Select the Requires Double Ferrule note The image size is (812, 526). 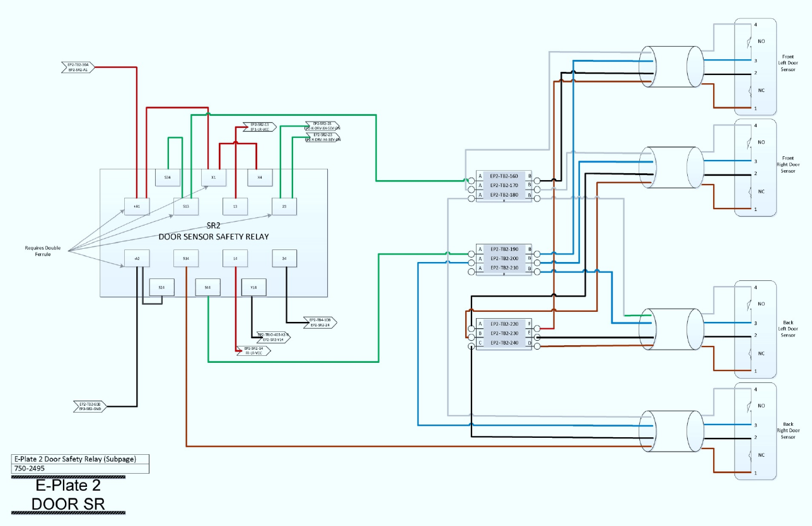tap(43, 251)
